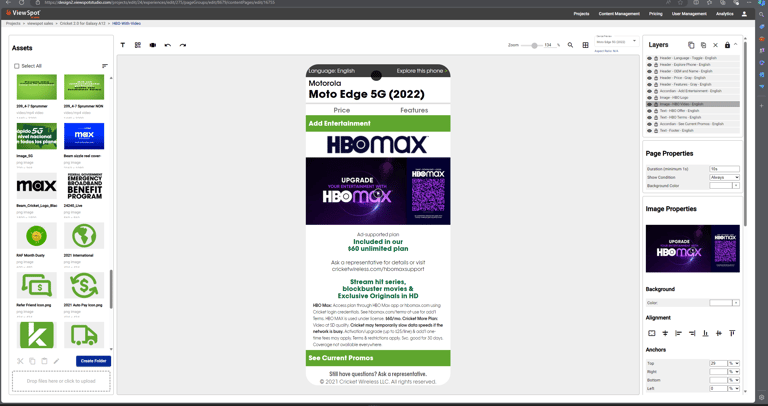The height and width of the screenshot is (406, 768).
Task: Click the file upload drop zone
Action: click(61, 381)
